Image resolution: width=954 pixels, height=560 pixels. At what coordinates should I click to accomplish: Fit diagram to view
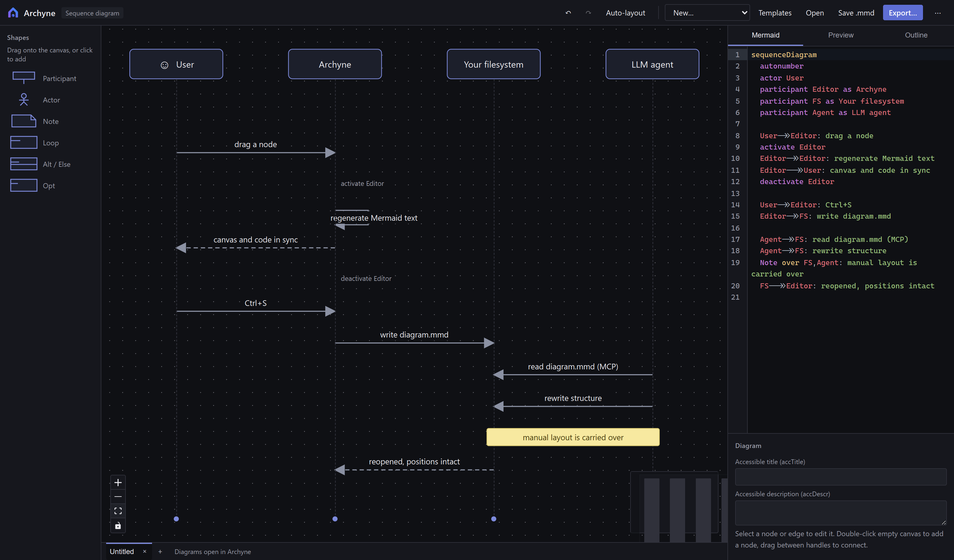point(118,511)
